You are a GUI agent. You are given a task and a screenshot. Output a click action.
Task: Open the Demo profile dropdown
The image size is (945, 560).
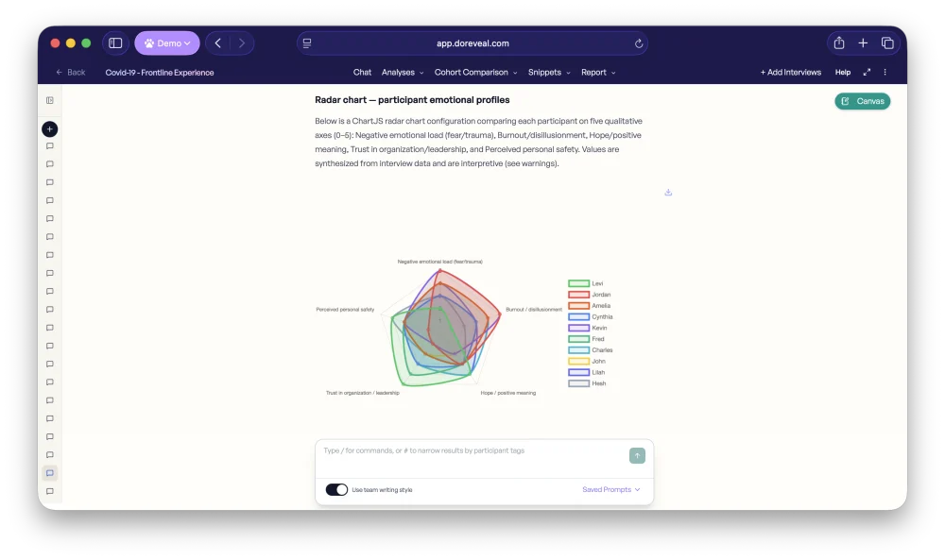167,43
